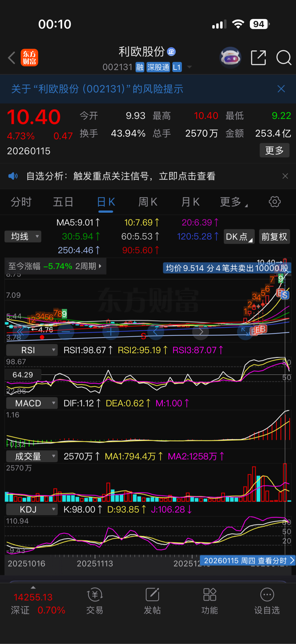Tap the DIF:1.12 reading
This screenshot has height=644, width=296.
pyautogui.click(x=82, y=403)
